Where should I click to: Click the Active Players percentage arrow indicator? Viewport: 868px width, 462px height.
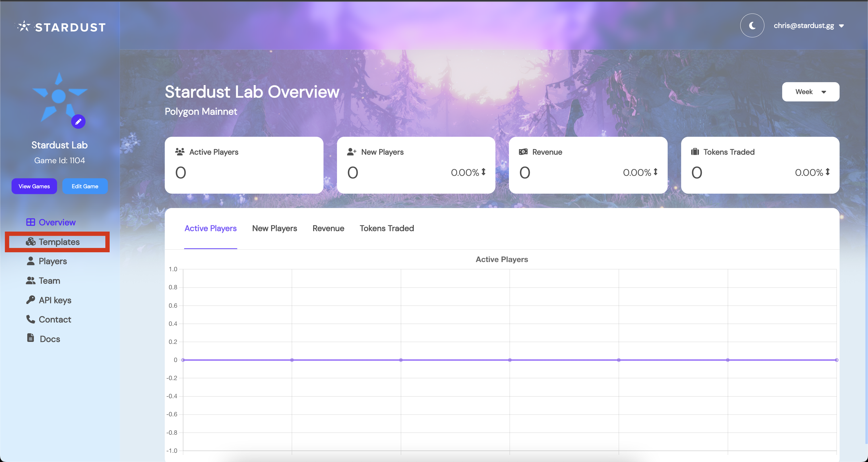pos(483,172)
